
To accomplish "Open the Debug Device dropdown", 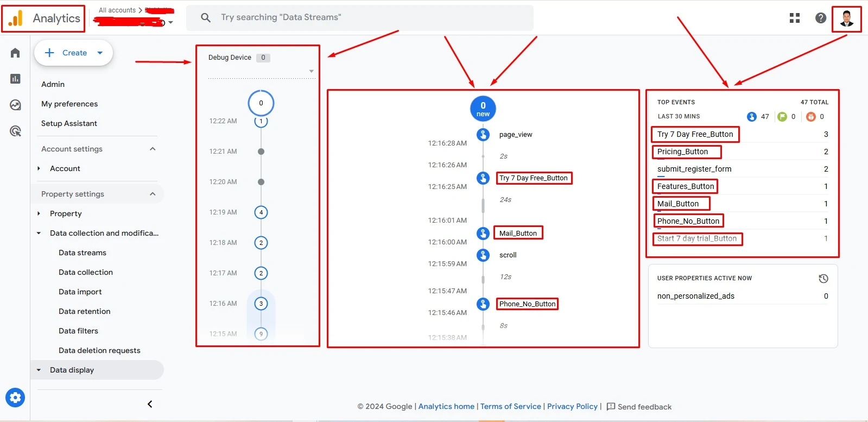I will coord(262,71).
